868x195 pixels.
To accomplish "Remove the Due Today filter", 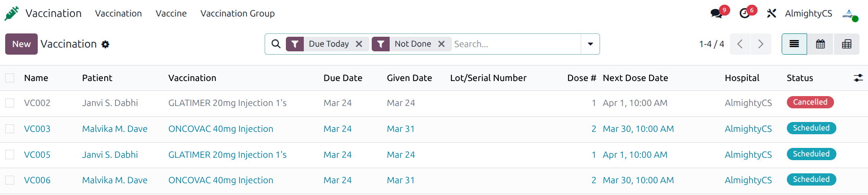I will 359,44.
